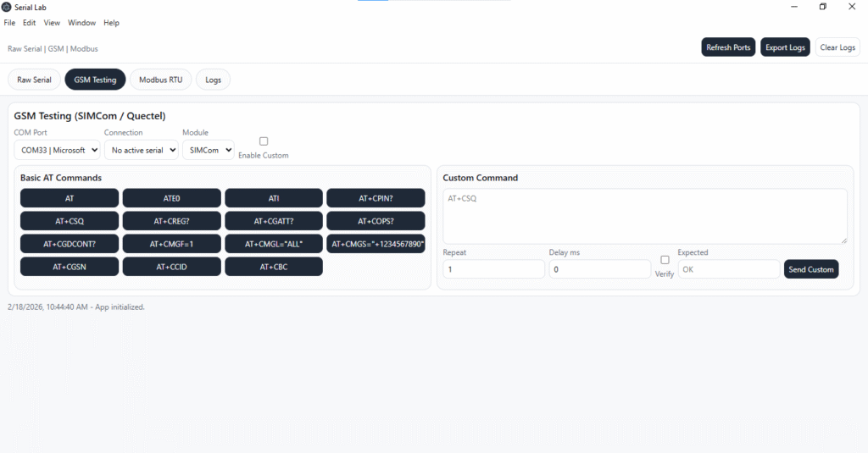The image size is (868, 453).
Task: Open the Logs tab
Action: coord(213,80)
